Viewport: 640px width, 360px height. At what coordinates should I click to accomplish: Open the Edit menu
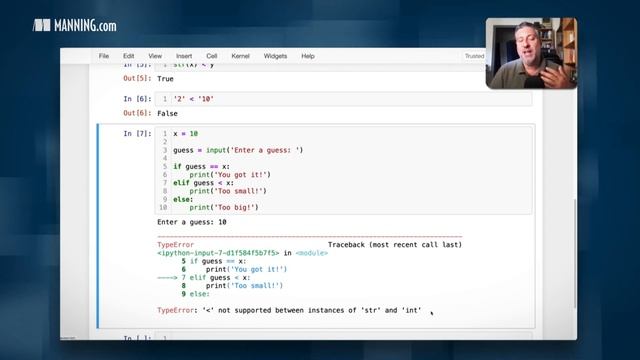pos(129,56)
